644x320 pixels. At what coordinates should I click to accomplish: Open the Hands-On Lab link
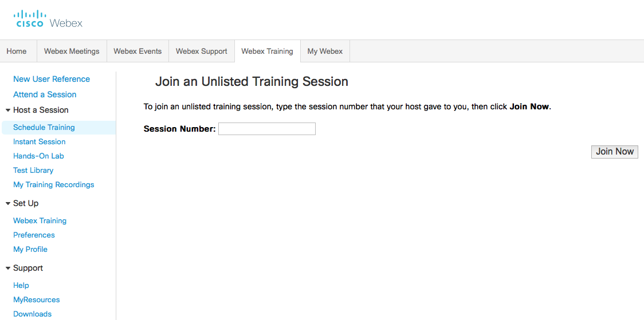(38, 156)
